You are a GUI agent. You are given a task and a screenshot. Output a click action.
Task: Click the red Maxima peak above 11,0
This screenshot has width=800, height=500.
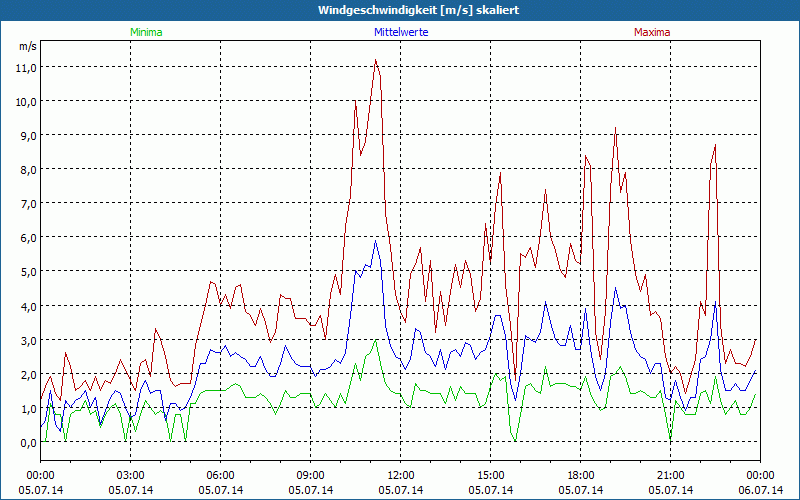pos(376,60)
